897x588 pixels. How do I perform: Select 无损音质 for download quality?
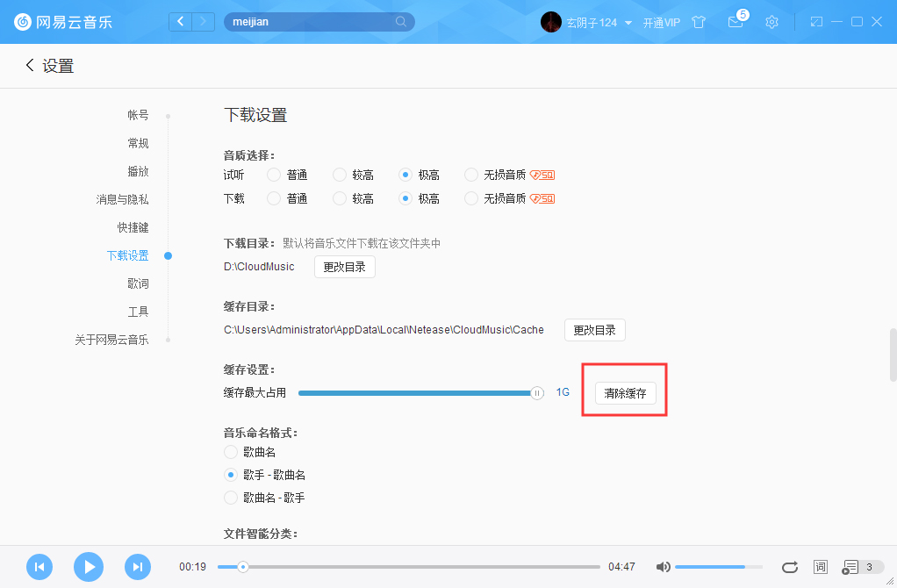(470, 197)
